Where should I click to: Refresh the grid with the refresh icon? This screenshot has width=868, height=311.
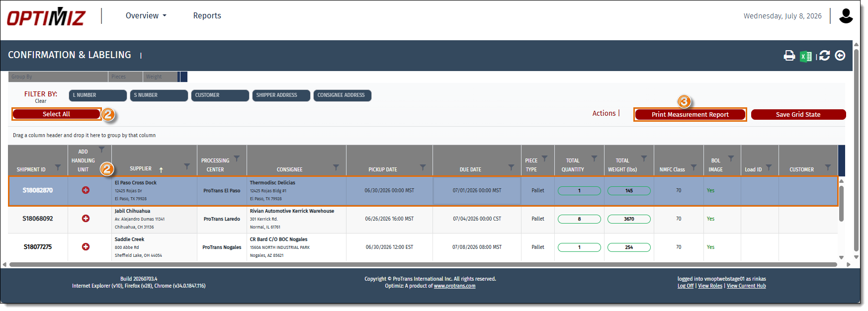coord(824,56)
